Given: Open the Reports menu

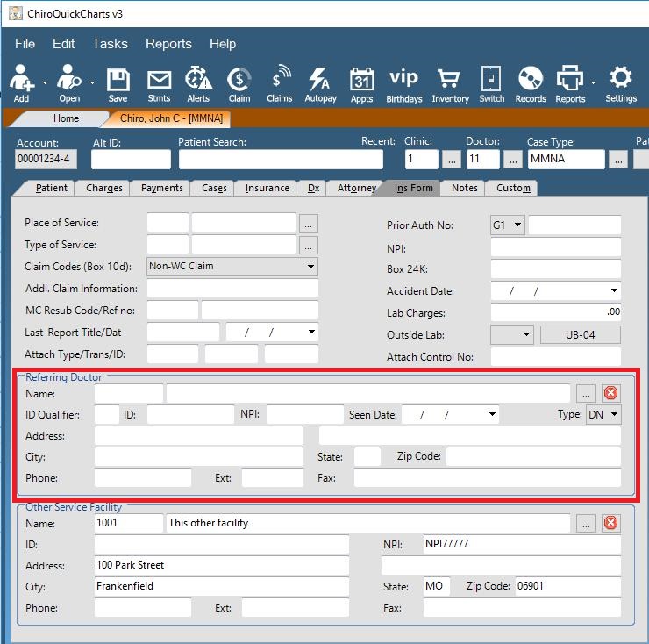Looking at the screenshot, I should (168, 44).
